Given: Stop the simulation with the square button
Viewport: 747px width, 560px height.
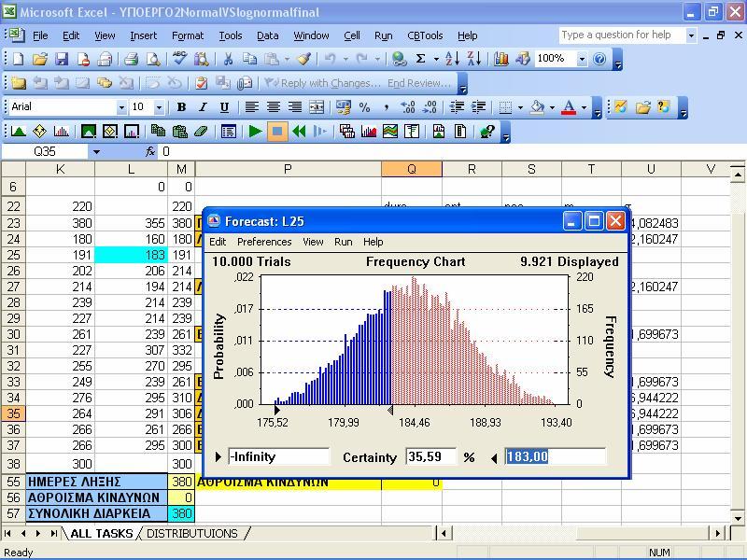Looking at the screenshot, I should click(x=277, y=131).
